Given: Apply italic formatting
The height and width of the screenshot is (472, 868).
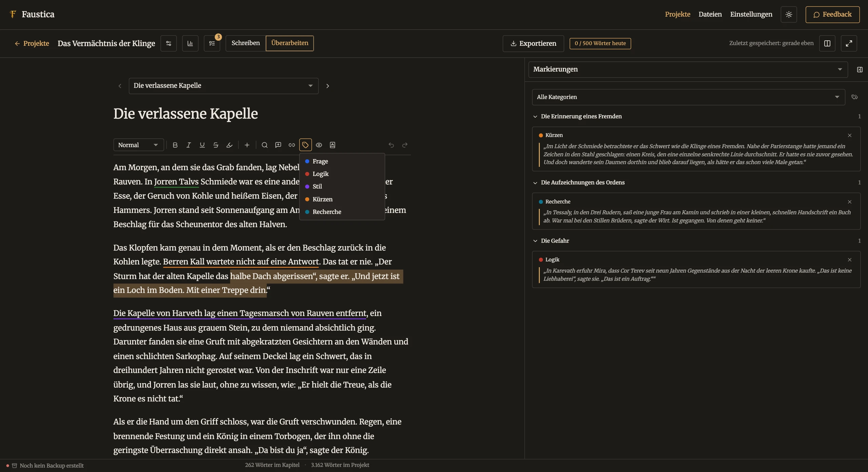Looking at the screenshot, I should coord(189,145).
